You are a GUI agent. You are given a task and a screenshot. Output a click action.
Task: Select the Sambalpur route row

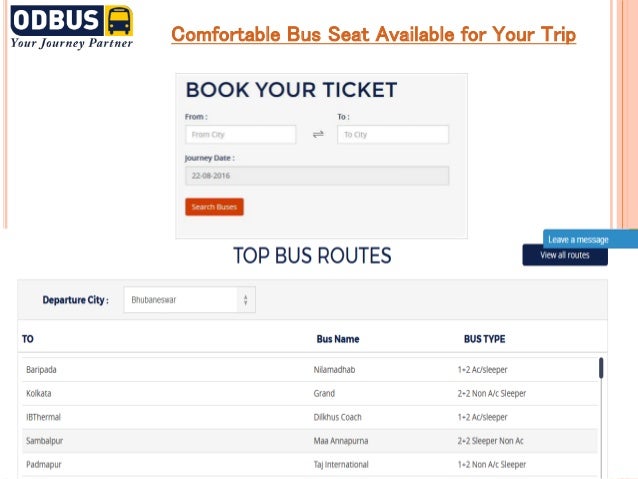point(310,440)
